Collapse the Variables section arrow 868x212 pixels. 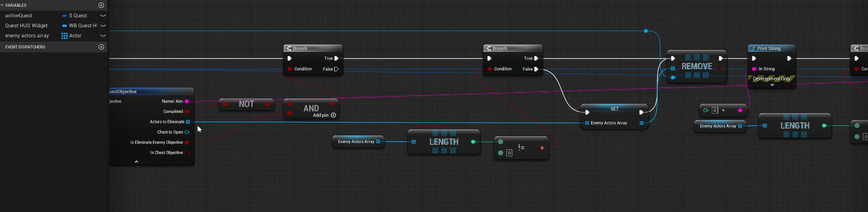pos(2,5)
